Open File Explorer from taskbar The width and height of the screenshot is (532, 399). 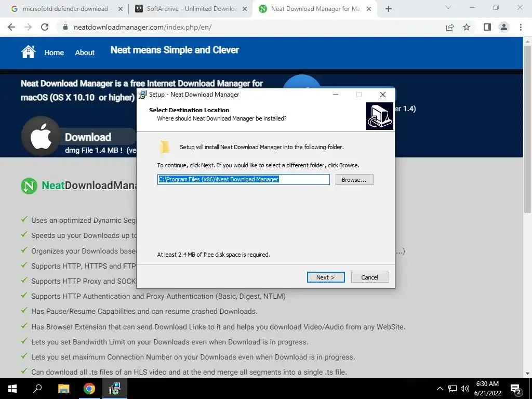point(63,389)
